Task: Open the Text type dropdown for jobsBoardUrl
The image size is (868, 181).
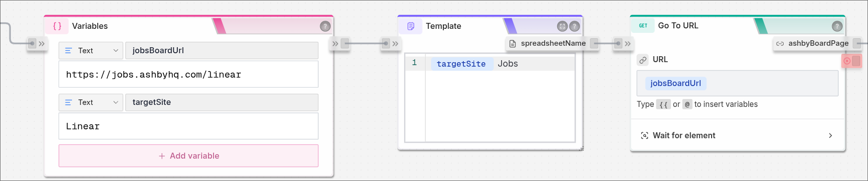Action: [x=91, y=50]
